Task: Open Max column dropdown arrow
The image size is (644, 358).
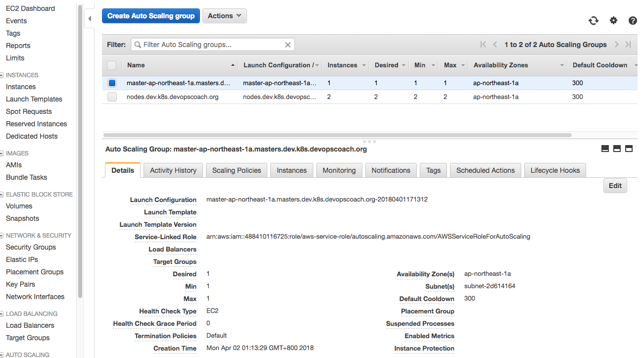Action: click(x=463, y=65)
